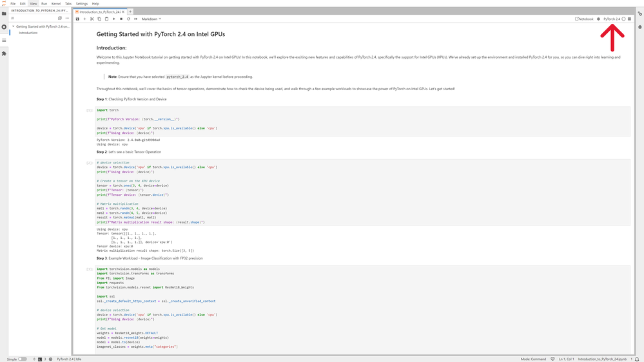Viewport: 644px width, 362px height.
Task: Open more options ellipsis in contents panel
Action: point(67,18)
